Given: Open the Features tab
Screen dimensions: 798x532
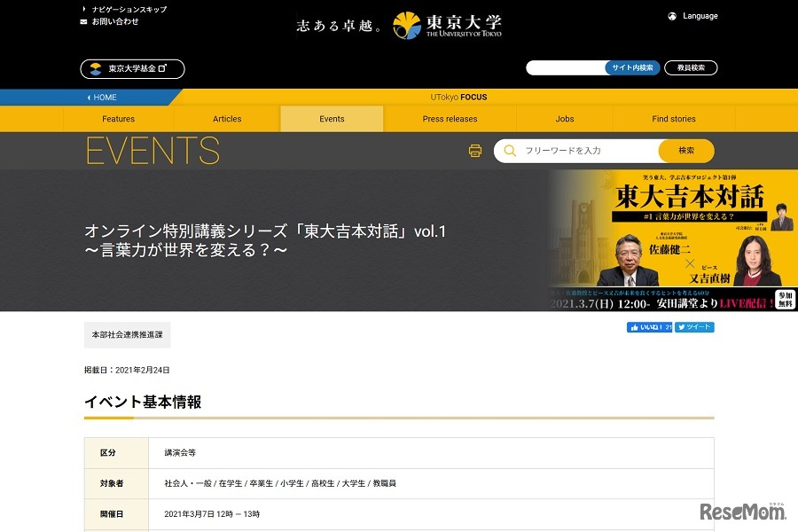Looking at the screenshot, I should 118,119.
